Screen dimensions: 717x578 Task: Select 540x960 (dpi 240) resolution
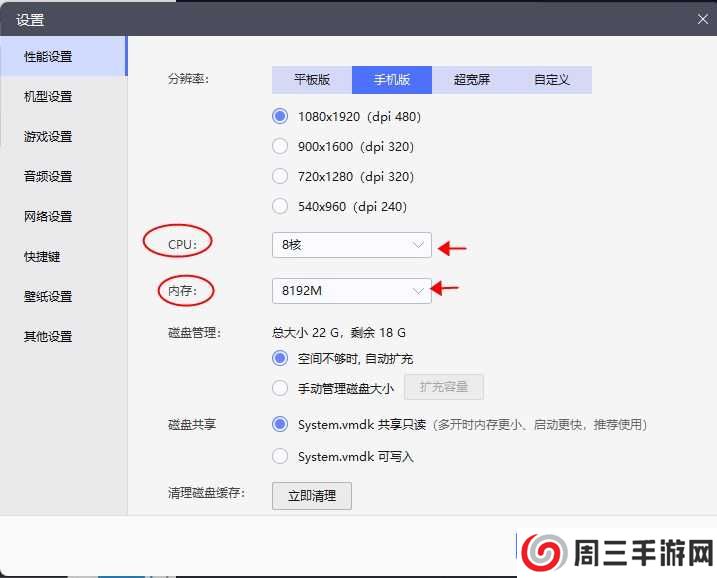click(x=281, y=207)
